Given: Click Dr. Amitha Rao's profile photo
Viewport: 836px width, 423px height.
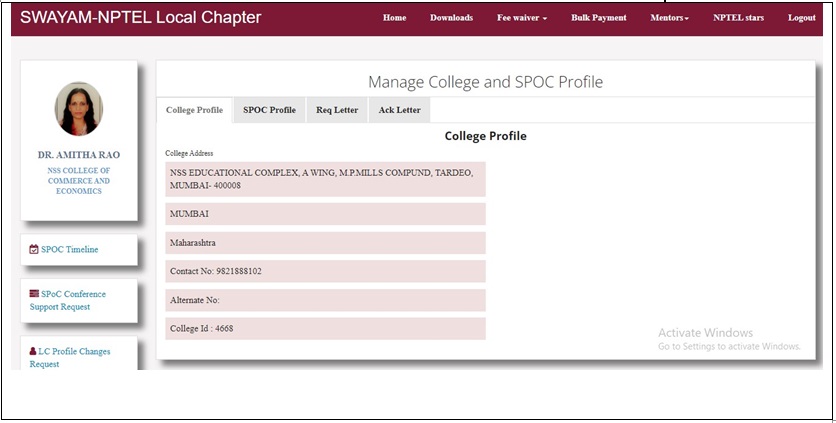Looking at the screenshot, I should pos(79,108).
